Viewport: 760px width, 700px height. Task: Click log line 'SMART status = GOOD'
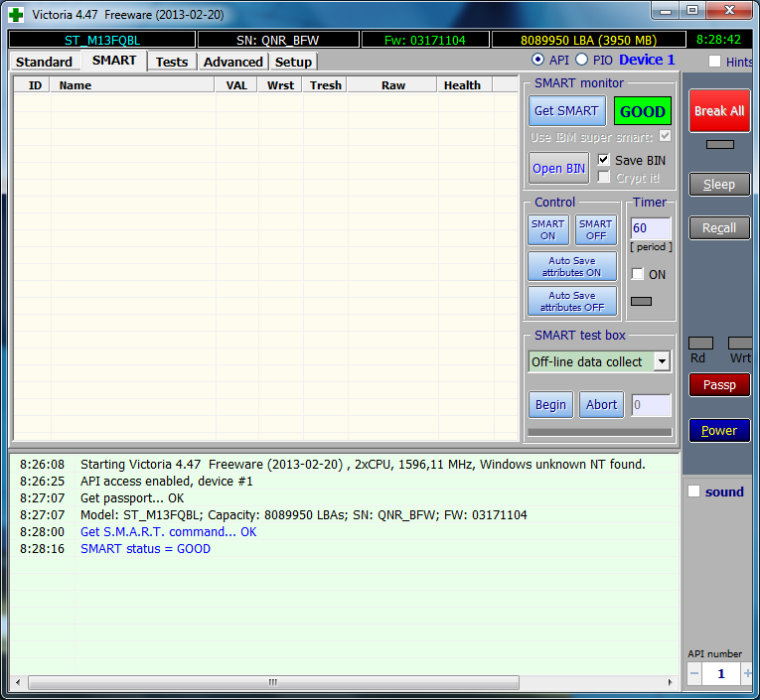pyautogui.click(x=145, y=549)
